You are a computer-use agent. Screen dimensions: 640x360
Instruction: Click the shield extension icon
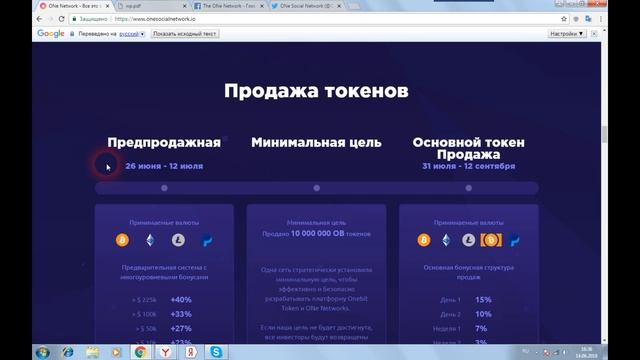pos(576,19)
